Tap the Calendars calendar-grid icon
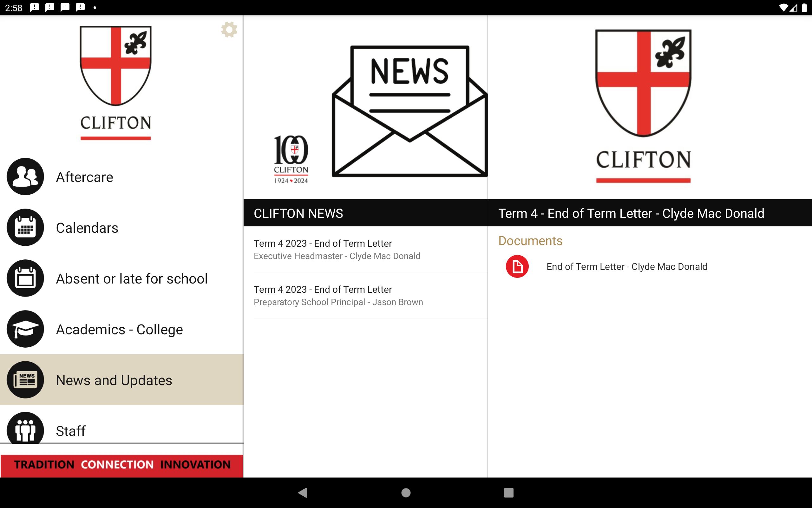812x508 pixels. 25,227
